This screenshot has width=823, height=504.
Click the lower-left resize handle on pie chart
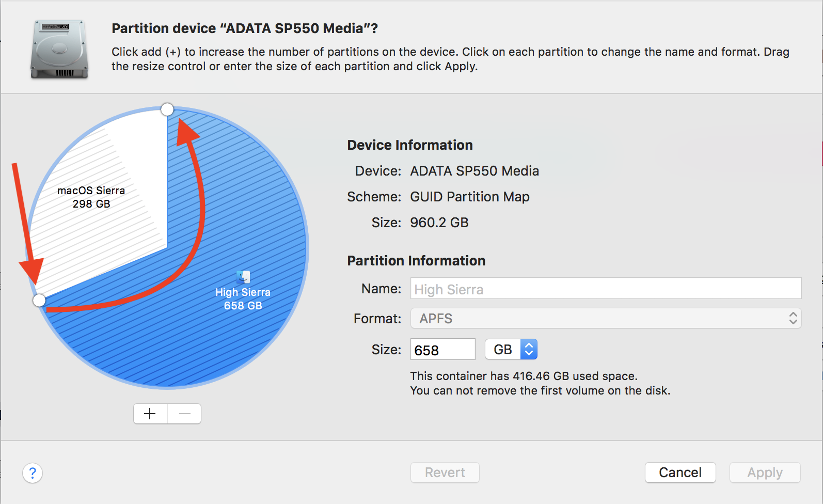click(x=39, y=300)
